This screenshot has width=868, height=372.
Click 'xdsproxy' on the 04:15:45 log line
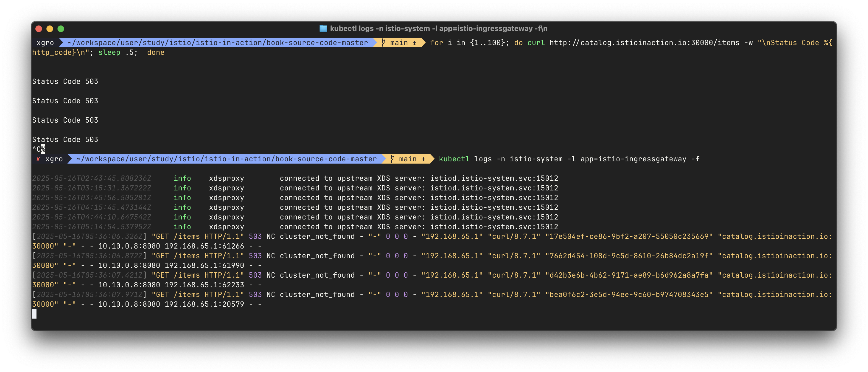pos(226,207)
